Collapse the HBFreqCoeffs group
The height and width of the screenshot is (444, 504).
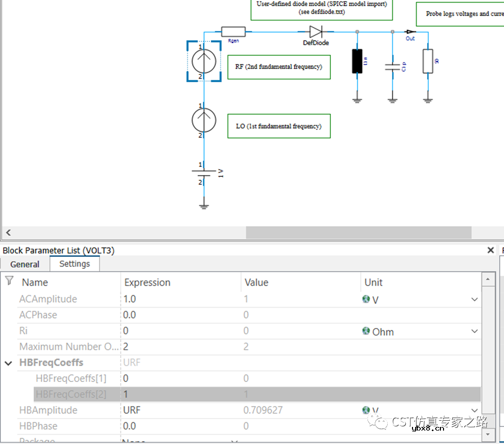pyautogui.click(x=8, y=363)
